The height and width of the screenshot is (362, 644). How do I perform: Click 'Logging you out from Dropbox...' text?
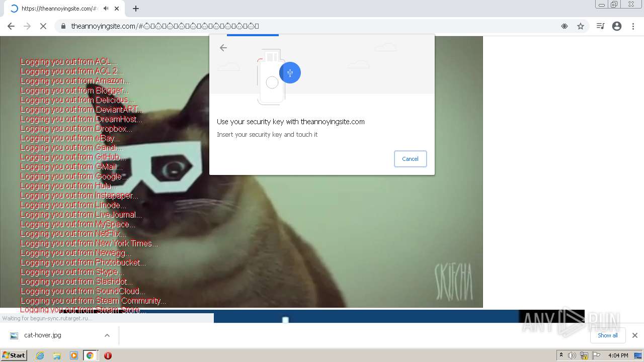[76, 129]
